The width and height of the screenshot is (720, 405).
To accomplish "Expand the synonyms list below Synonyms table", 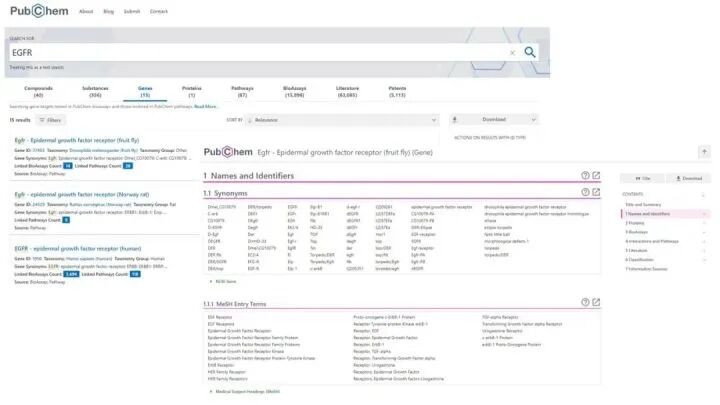I will pyautogui.click(x=223, y=281).
